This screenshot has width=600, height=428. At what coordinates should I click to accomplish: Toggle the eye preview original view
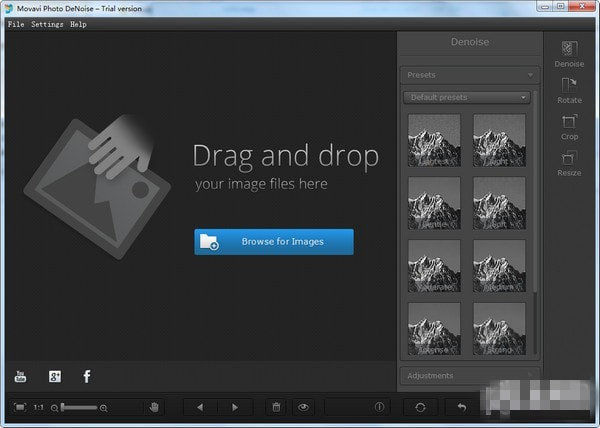click(x=303, y=407)
